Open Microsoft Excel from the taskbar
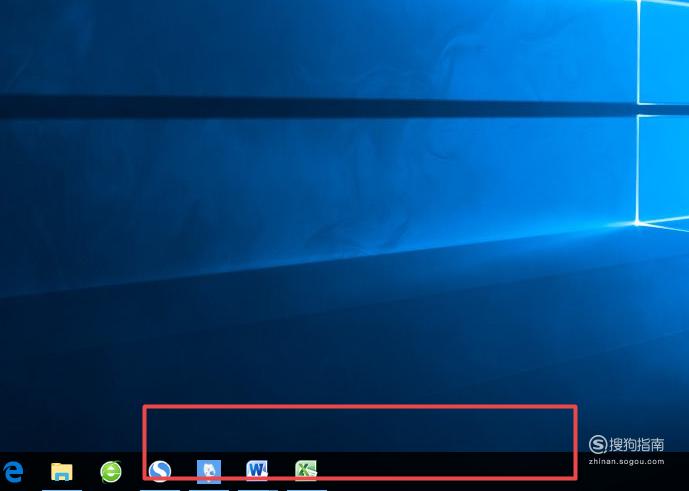The width and height of the screenshot is (689, 491). pyautogui.click(x=306, y=471)
